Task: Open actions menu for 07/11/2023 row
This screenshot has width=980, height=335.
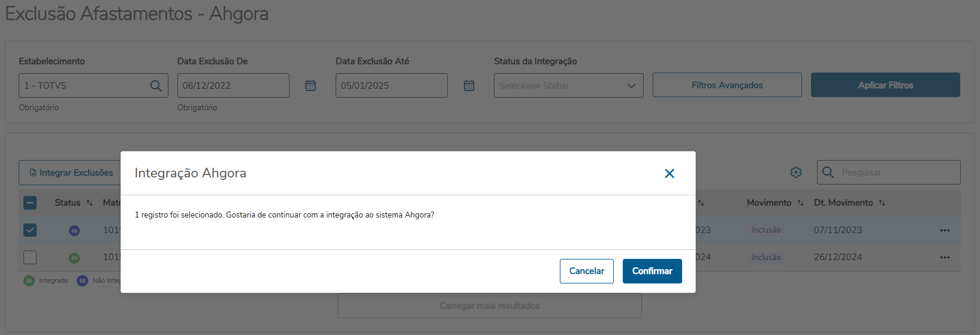Action: pyautogui.click(x=945, y=230)
